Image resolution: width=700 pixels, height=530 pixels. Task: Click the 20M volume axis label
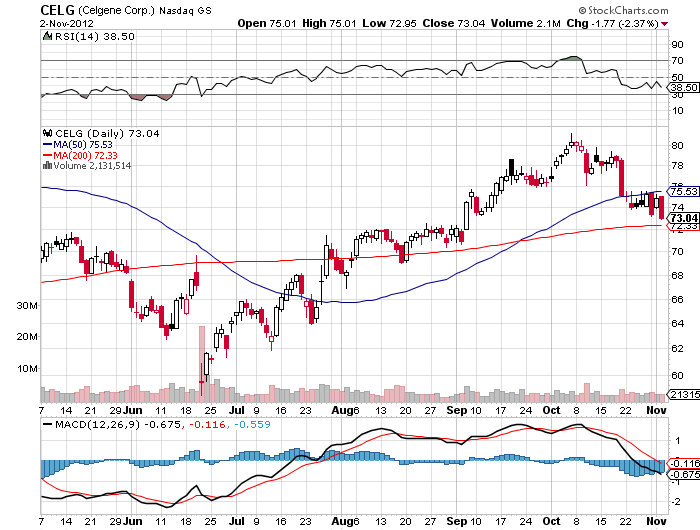[27, 337]
